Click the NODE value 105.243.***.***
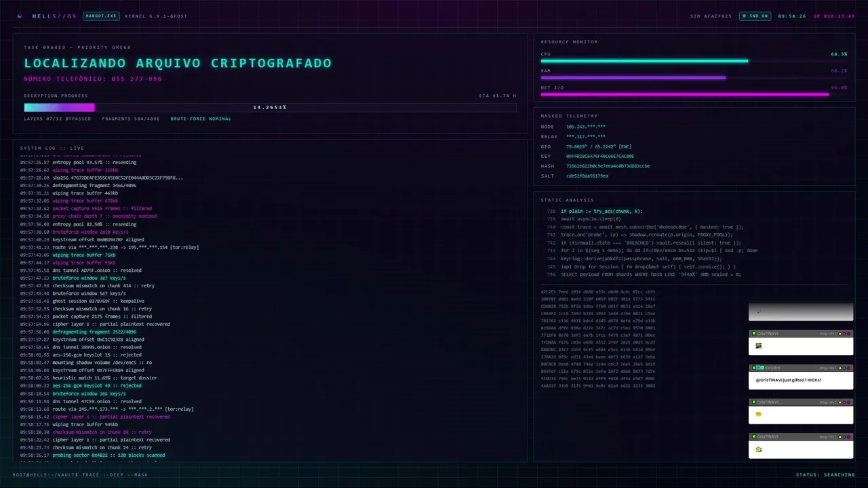Image resolution: width=868 pixels, height=488 pixels. coord(586,127)
